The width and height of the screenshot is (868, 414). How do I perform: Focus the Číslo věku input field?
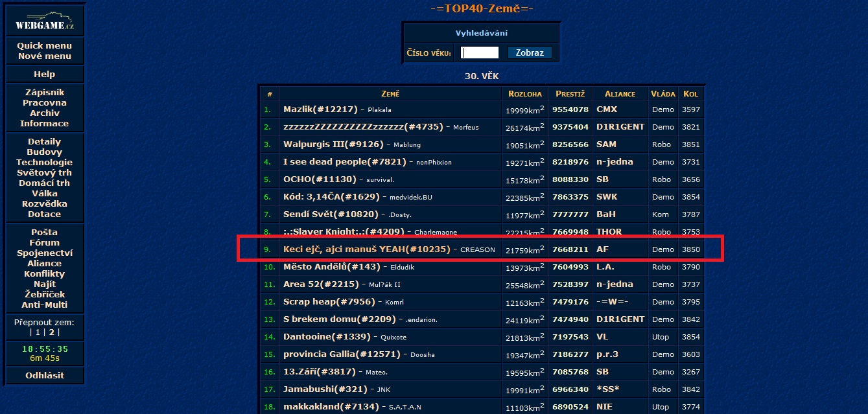[x=480, y=52]
